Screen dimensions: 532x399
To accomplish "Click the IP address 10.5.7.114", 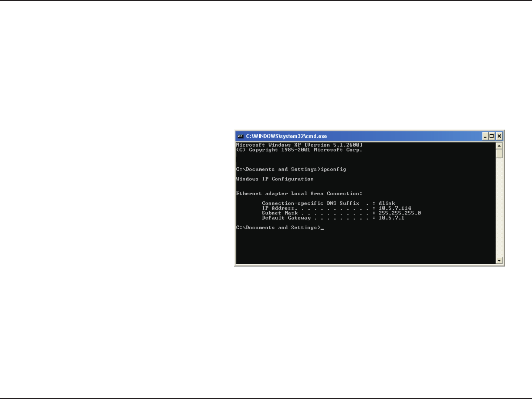I will (395, 208).
